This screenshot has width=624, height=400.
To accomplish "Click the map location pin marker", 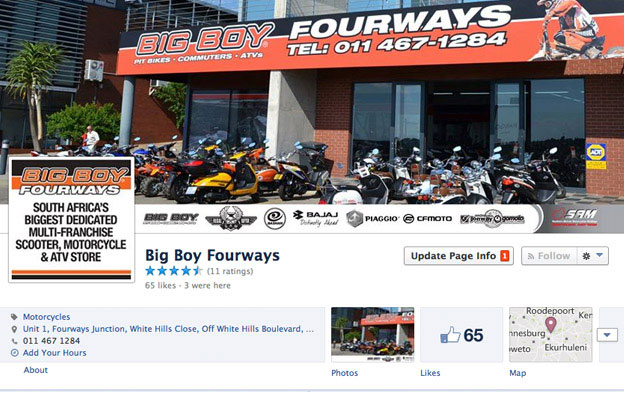I will [x=550, y=324].
